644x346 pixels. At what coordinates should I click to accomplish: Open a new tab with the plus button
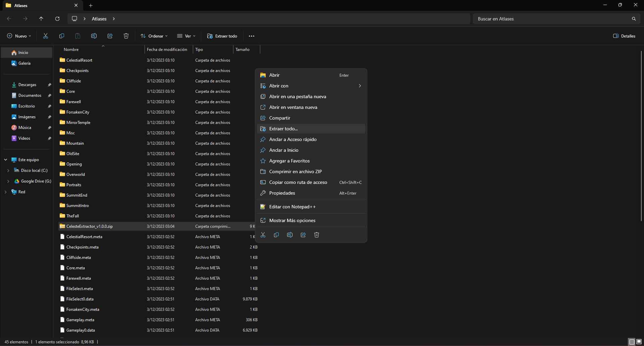91,5
